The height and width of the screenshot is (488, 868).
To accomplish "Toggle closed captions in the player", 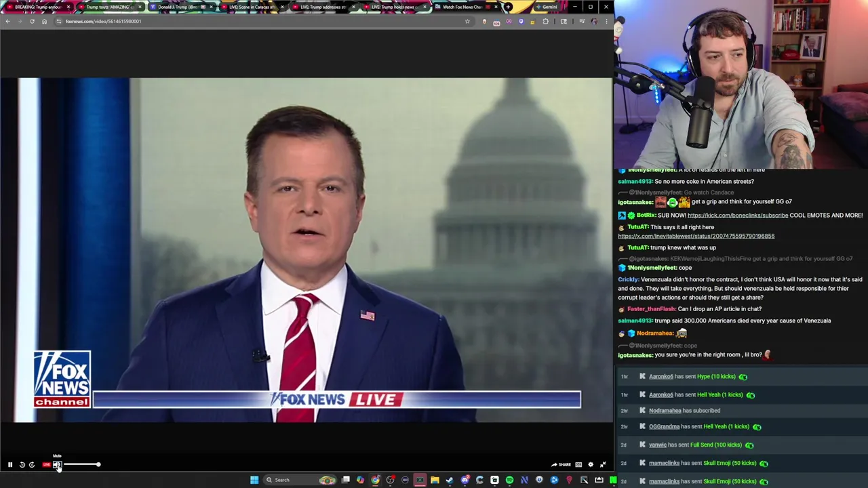I will click(578, 465).
